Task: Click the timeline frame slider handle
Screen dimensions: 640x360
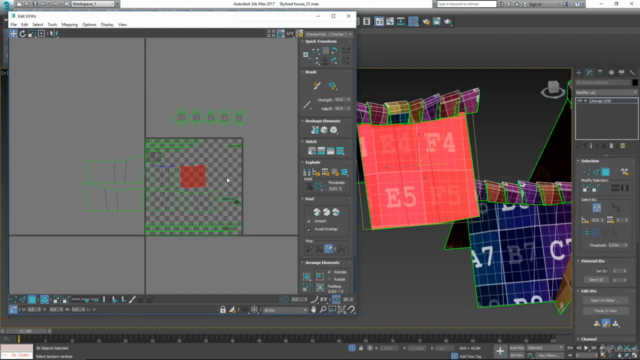Action: [x=27, y=331]
